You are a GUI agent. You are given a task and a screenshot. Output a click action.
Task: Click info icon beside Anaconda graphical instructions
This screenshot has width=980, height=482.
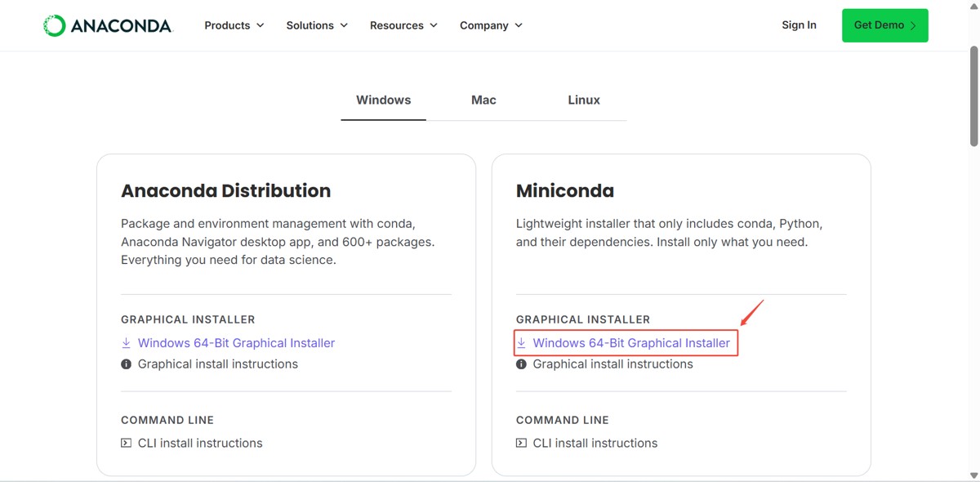(x=127, y=364)
